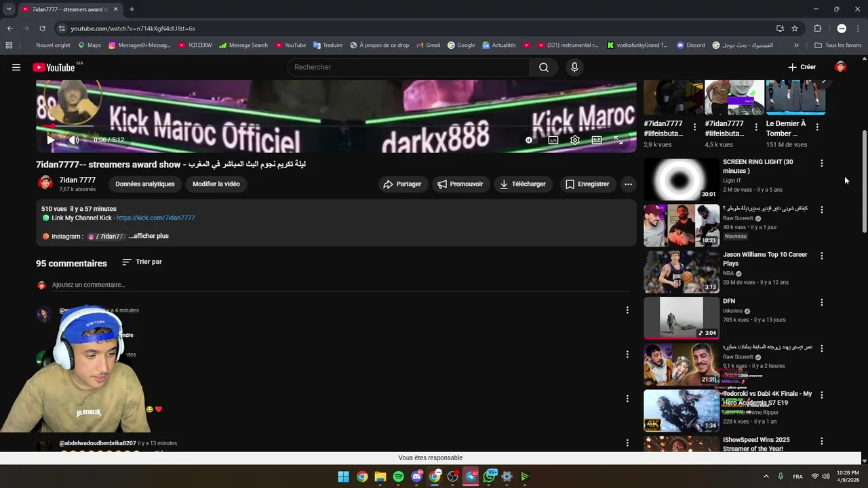This screenshot has height=488, width=868.
Task: Open options menu of @abdelwadoudbenbrika8207 comment
Action: pyautogui.click(x=627, y=443)
